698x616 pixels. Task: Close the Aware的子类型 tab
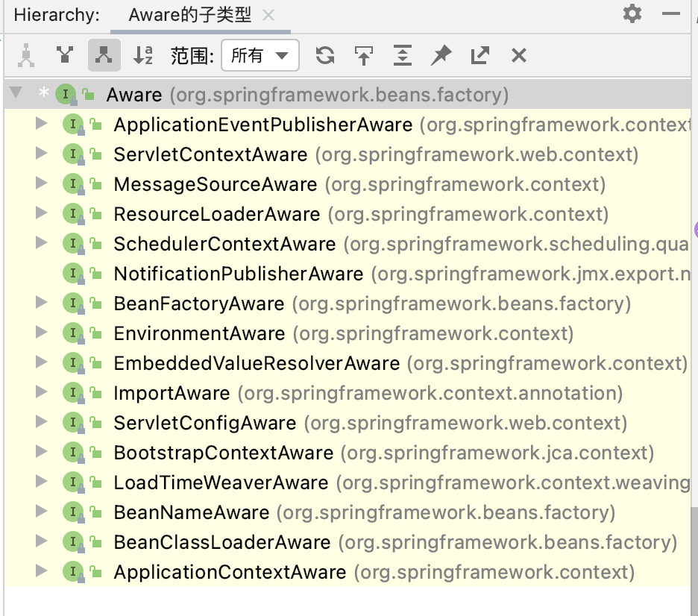(x=268, y=16)
